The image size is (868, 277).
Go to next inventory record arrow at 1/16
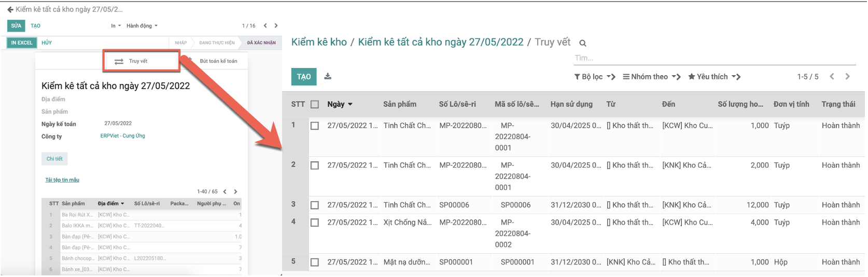tap(276, 25)
